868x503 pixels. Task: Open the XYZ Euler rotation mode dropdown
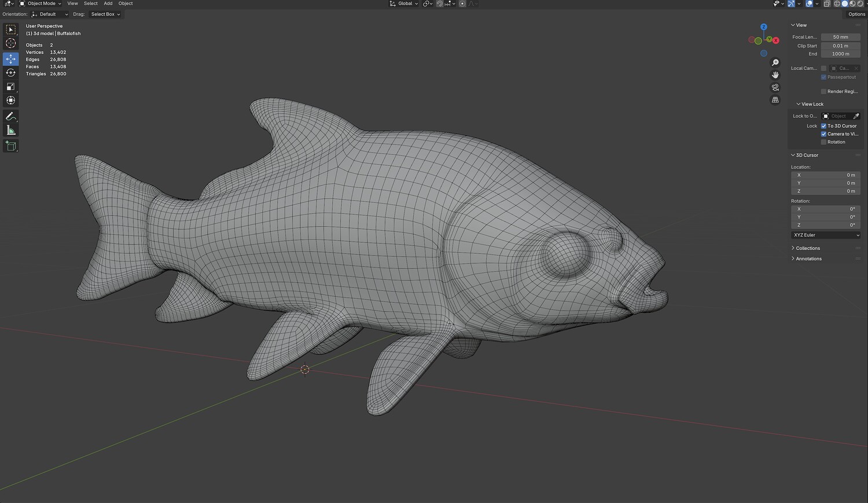coord(826,235)
